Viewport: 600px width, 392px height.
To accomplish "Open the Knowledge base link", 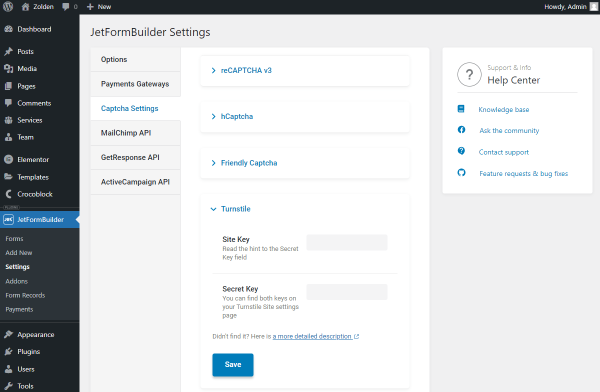I will coord(504,109).
